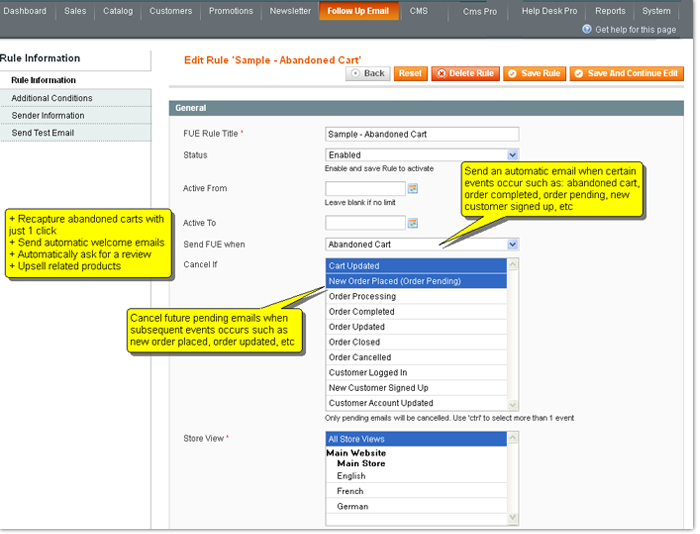This screenshot has width=700, height=534.
Task: Click the help question-mark icon
Action: point(587,29)
